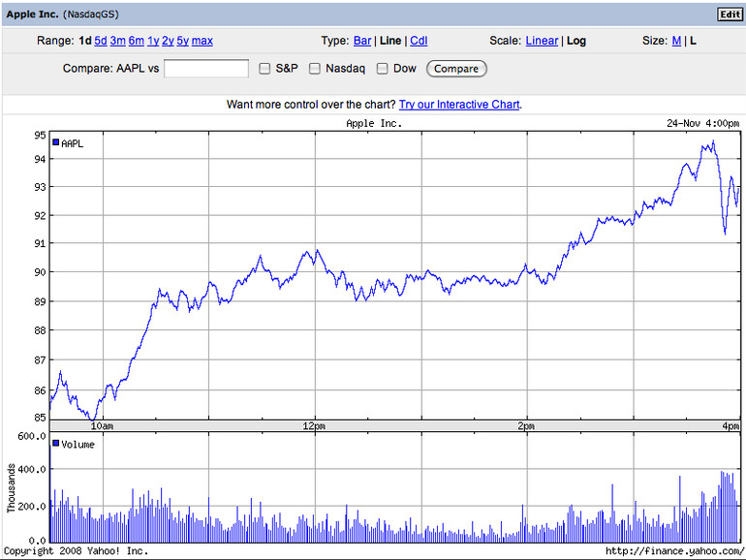Screen dimensions: 746x560
Task: Focus the Compare AAPL vs input field
Action: click(x=206, y=69)
